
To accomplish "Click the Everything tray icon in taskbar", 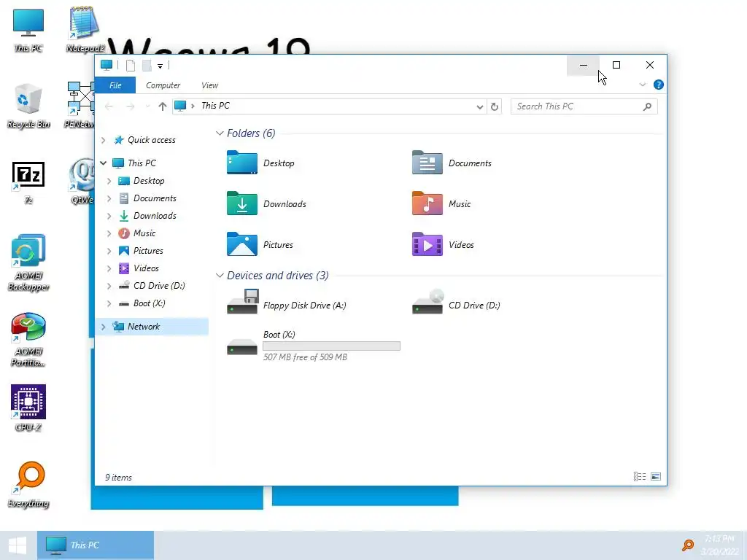I will pyautogui.click(x=688, y=545).
